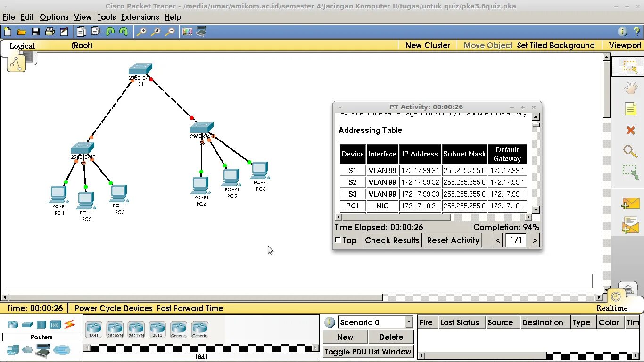Open the Extensions menu
Screen dimensions: 644x362
point(140,17)
